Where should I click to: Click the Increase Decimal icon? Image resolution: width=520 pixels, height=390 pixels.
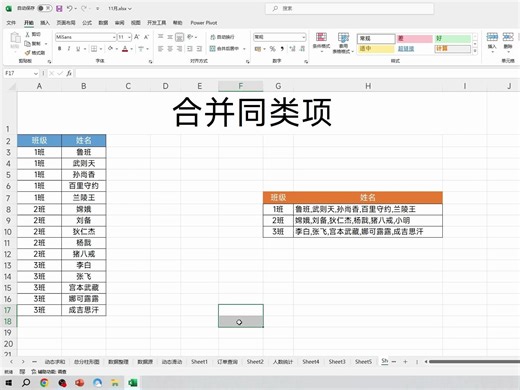click(x=293, y=49)
